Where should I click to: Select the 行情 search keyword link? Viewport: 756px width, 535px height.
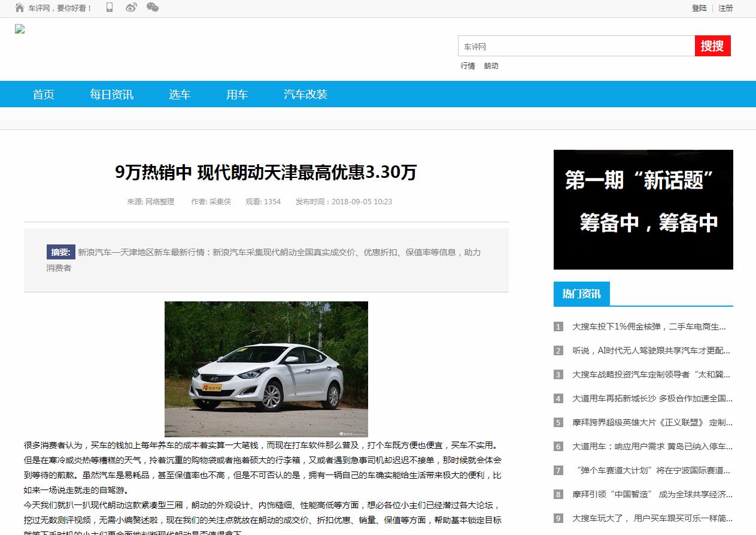point(467,66)
